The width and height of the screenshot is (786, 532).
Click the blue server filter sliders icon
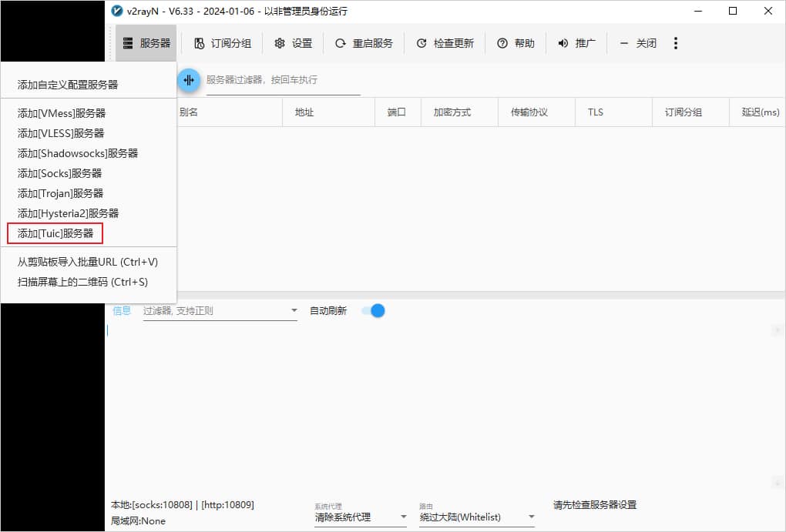pyautogui.click(x=189, y=80)
